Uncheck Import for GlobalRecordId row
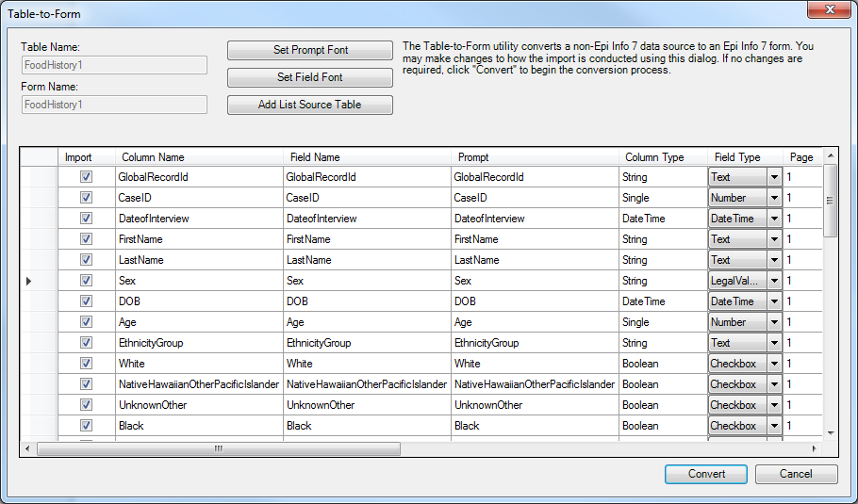 86,176
